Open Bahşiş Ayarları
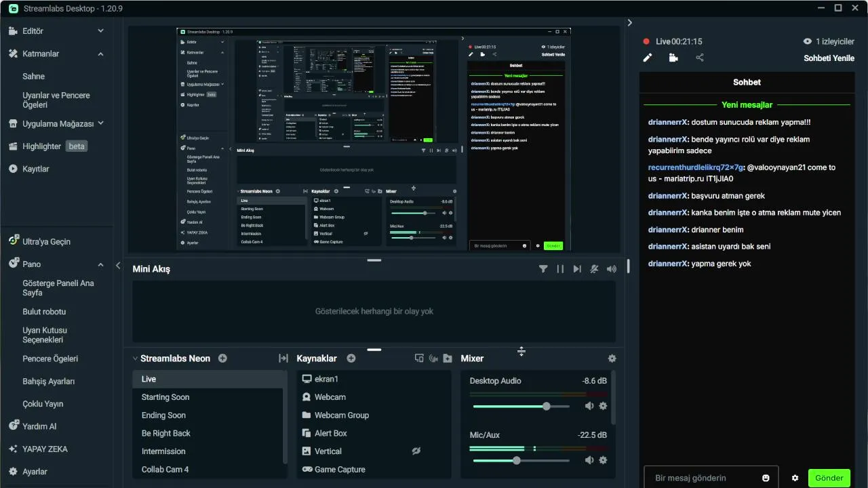Screen dimensions: 868x488 pyautogui.click(x=49, y=382)
